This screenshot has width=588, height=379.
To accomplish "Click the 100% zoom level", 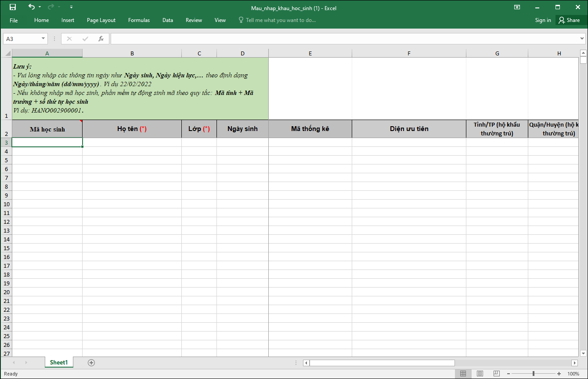I will 574,374.
